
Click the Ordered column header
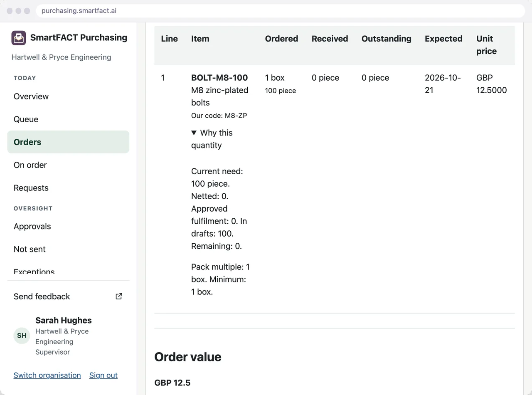pyautogui.click(x=281, y=39)
